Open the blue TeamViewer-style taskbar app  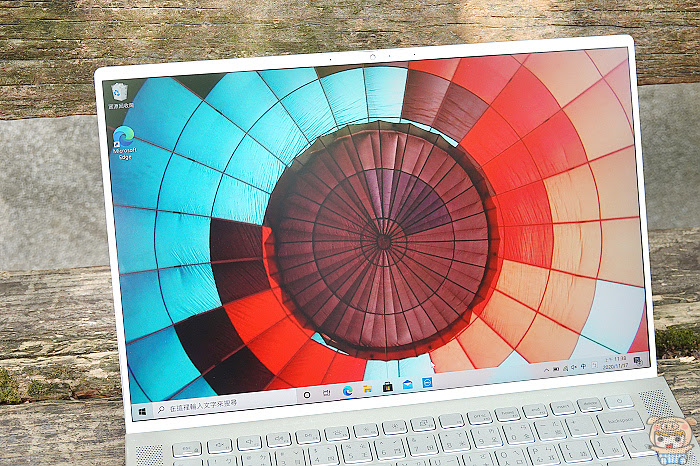(427, 382)
